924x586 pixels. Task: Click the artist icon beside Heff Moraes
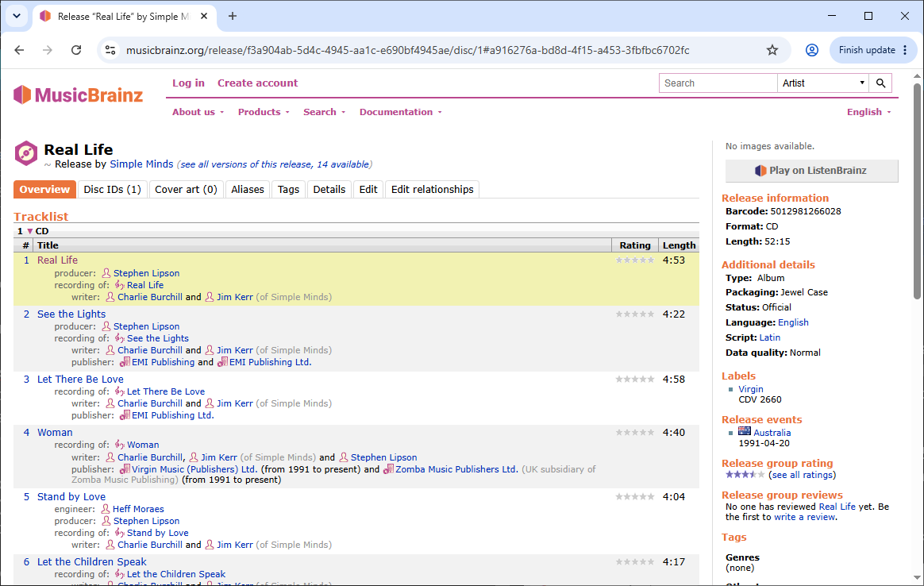(x=106, y=509)
